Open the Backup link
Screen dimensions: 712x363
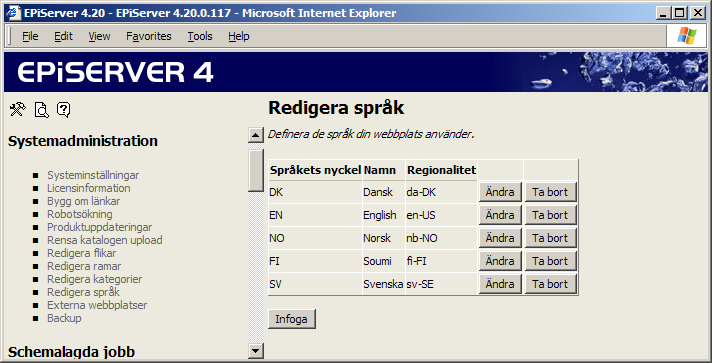tap(64, 318)
